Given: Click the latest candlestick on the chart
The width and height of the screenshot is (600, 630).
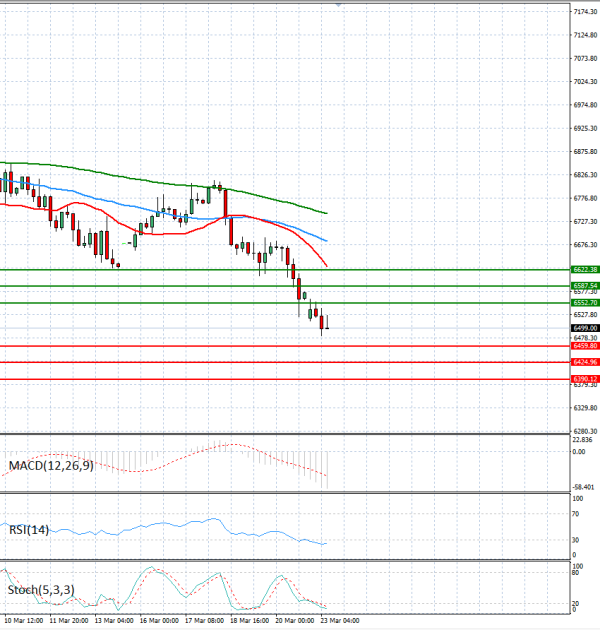Looking at the screenshot, I should tap(327, 322).
